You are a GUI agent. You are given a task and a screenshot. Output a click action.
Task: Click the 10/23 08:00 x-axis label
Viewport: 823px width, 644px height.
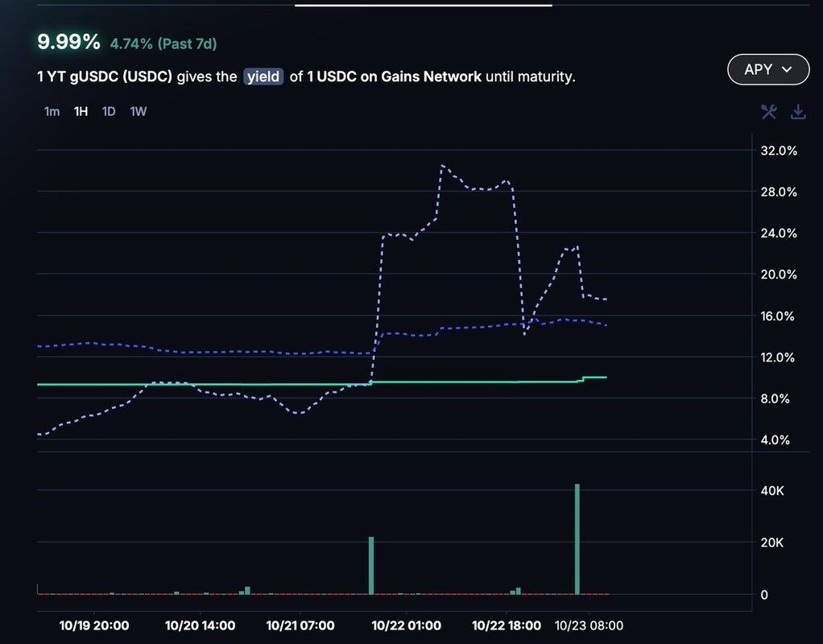click(590, 625)
